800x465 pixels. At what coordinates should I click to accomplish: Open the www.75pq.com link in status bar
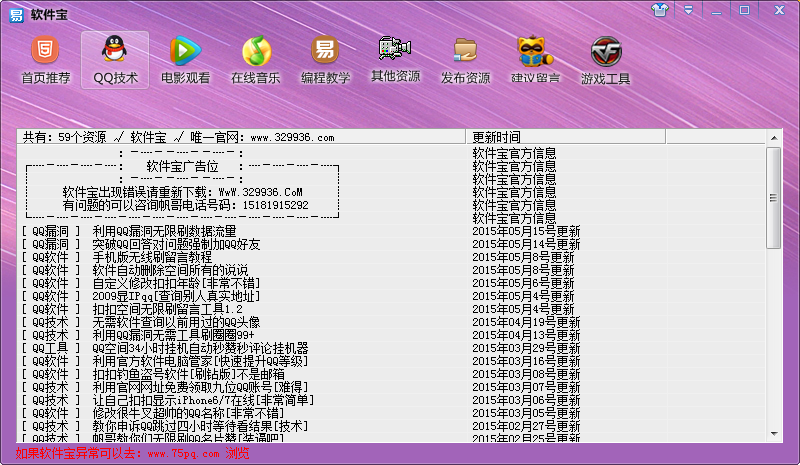pos(183,453)
